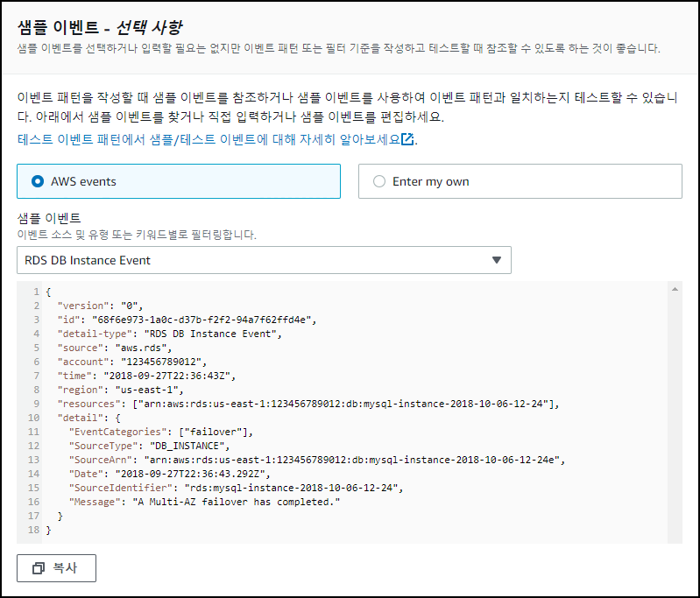The height and width of the screenshot is (598, 700).
Task: Click the "version": "0" line in editor
Action: 100,306
